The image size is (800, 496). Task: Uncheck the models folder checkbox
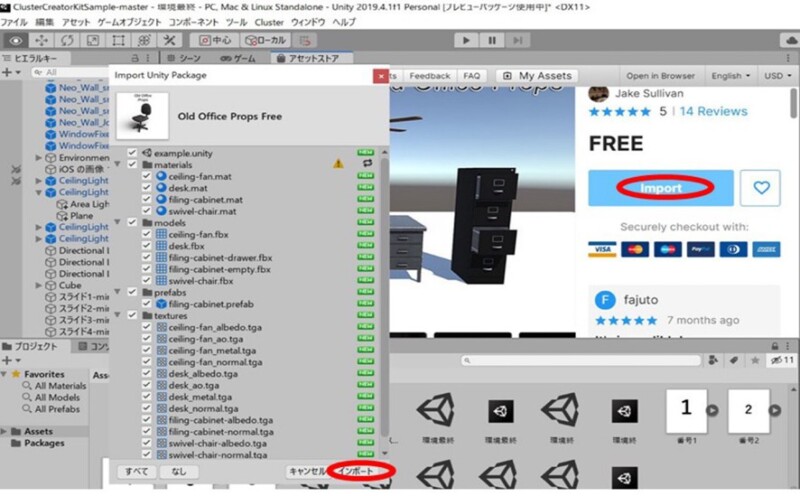132,222
